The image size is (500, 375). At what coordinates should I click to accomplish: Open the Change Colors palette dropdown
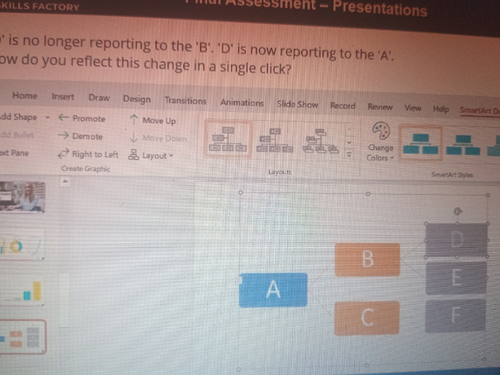(x=381, y=142)
